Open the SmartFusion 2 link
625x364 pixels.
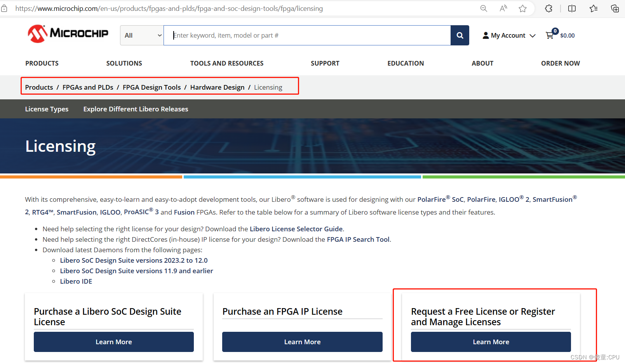(x=555, y=199)
